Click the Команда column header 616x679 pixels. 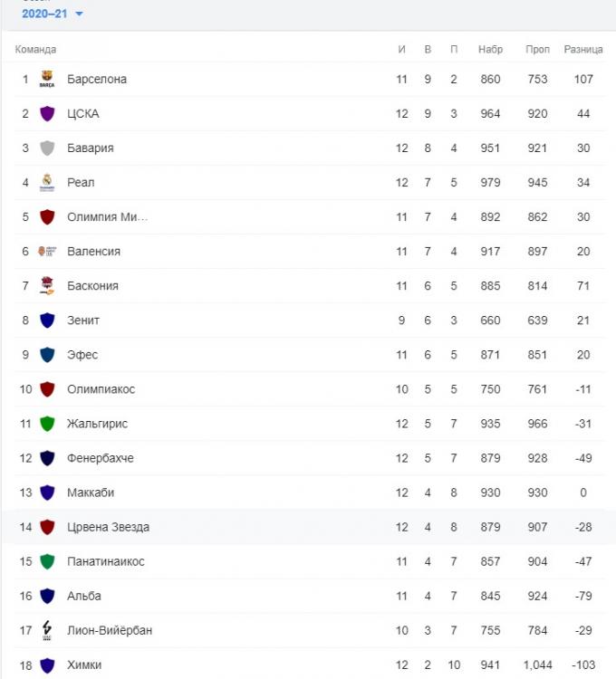point(35,49)
